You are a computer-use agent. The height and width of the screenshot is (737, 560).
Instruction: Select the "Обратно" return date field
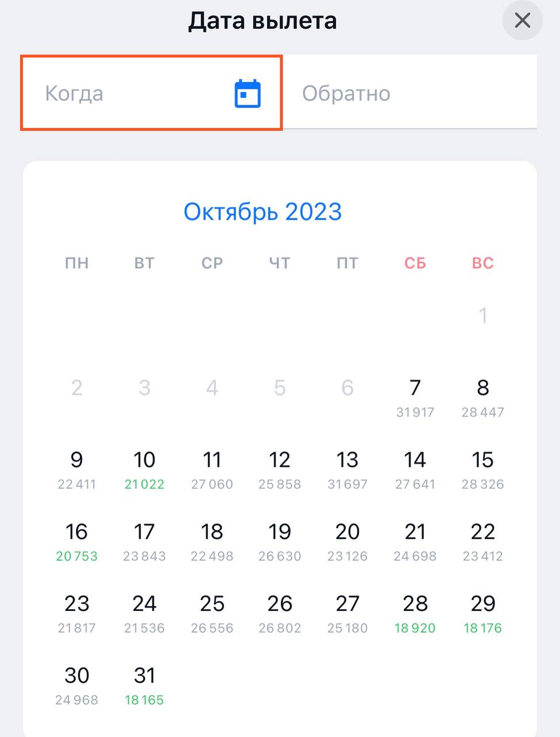(x=410, y=93)
